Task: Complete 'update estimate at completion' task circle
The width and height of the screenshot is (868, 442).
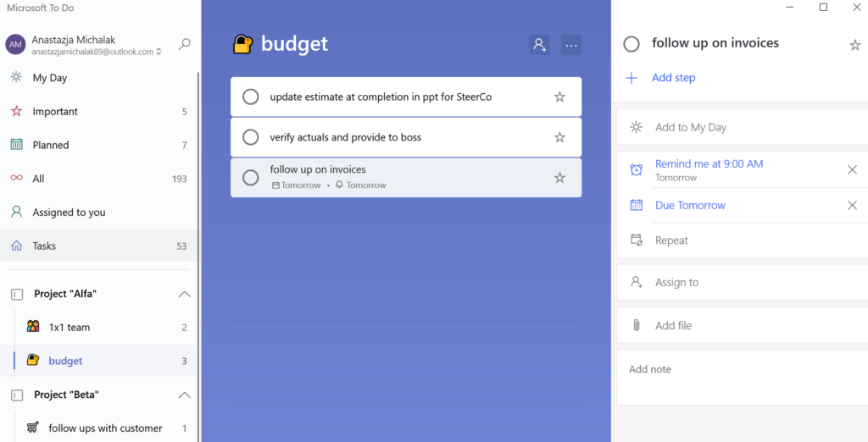Action: tap(251, 97)
